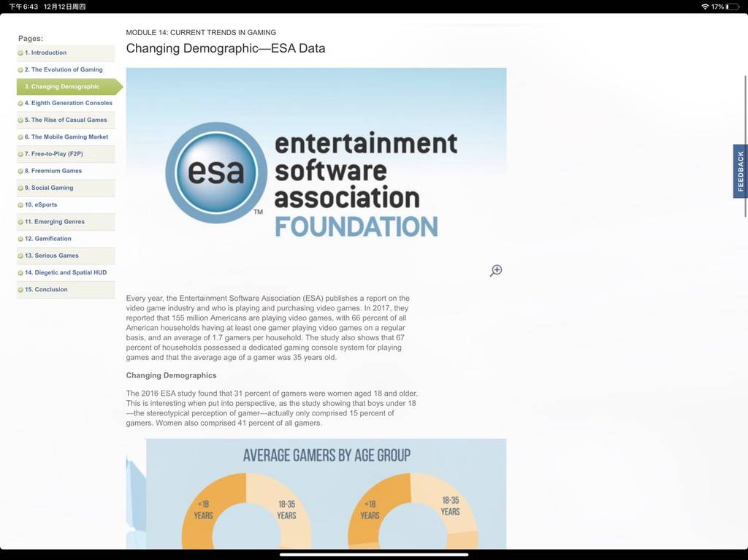
Task: Click the magnifier zoom icon under ESA image
Action: pyautogui.click(x=496, y=270)
